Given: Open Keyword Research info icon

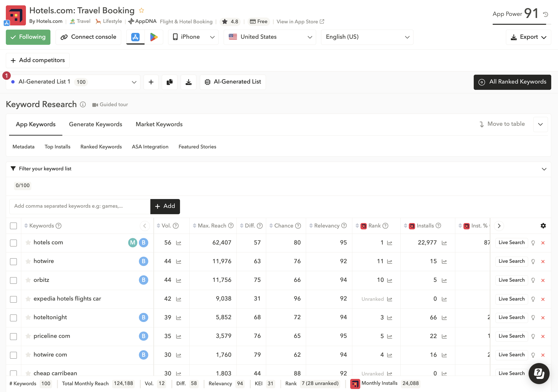Looking at the screenshot, I should (x=83, y=105).
